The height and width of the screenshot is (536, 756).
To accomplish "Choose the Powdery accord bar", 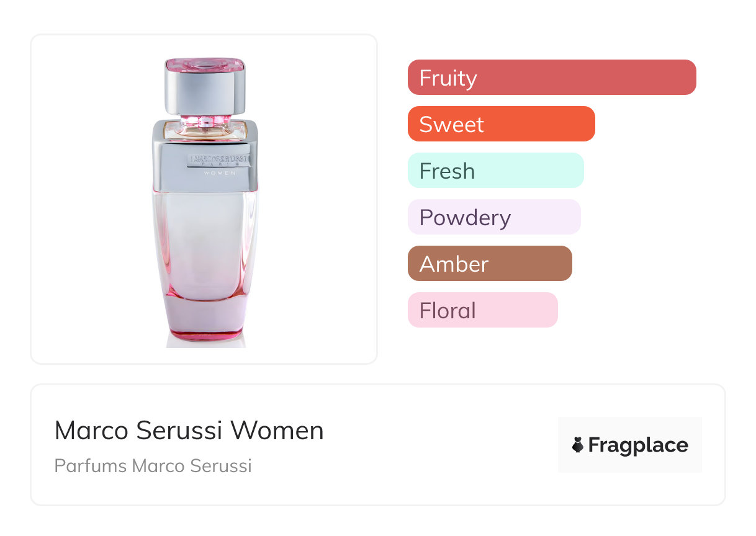I will [493, 217].
